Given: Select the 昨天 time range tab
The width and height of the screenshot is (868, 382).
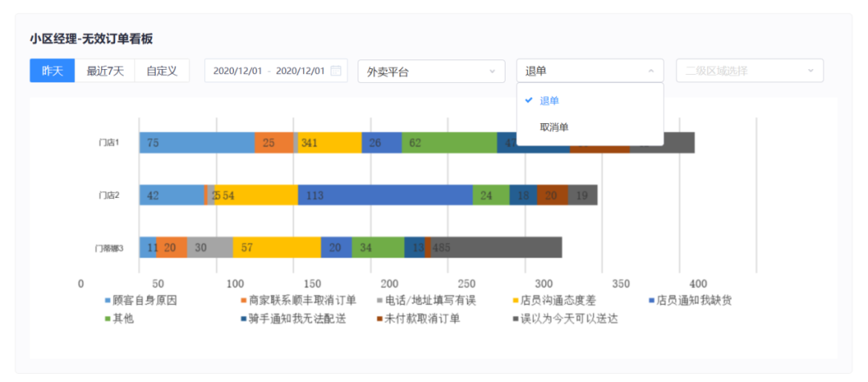Looking at the screenshot, I should 52,71.
